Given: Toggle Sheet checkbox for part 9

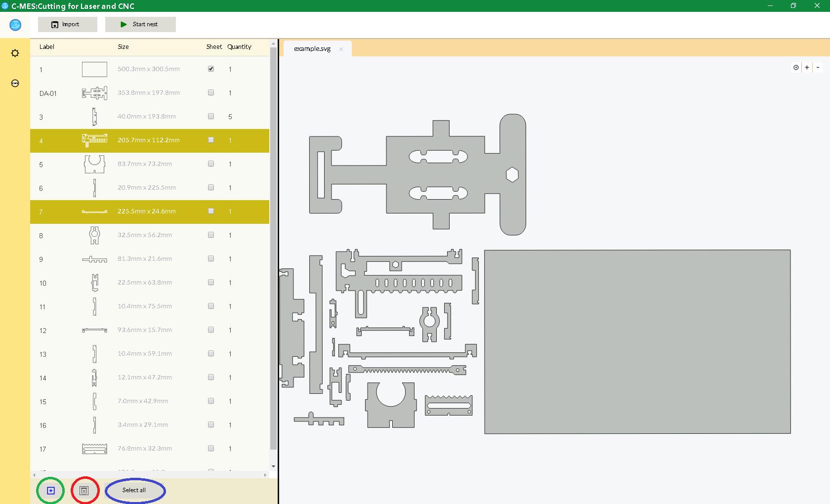Looking at the screenshot, I should click(x=211, y=258).
